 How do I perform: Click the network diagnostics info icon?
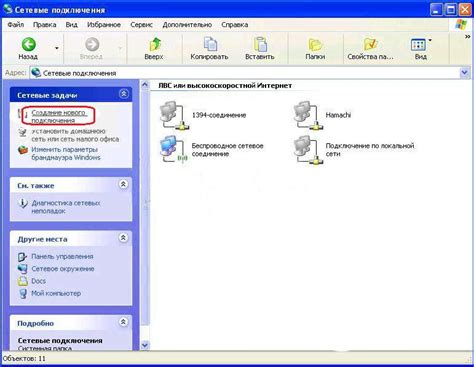(22, 203)
